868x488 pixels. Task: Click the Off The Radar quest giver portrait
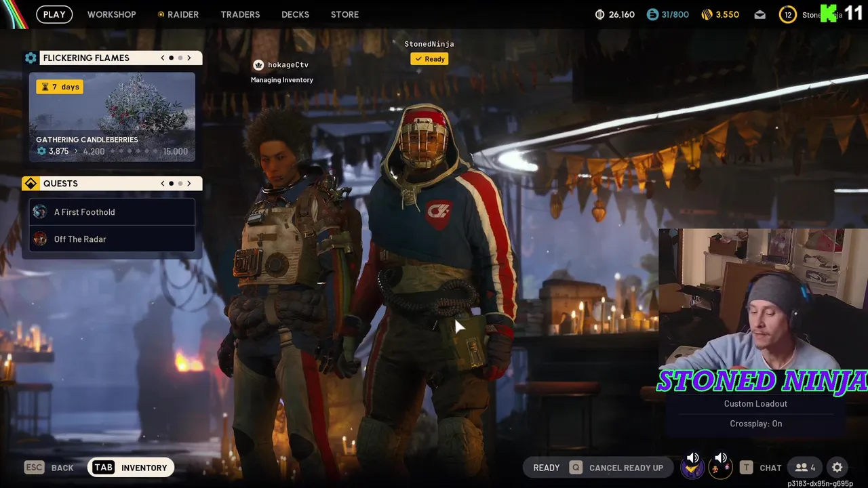tap(40, 239)
